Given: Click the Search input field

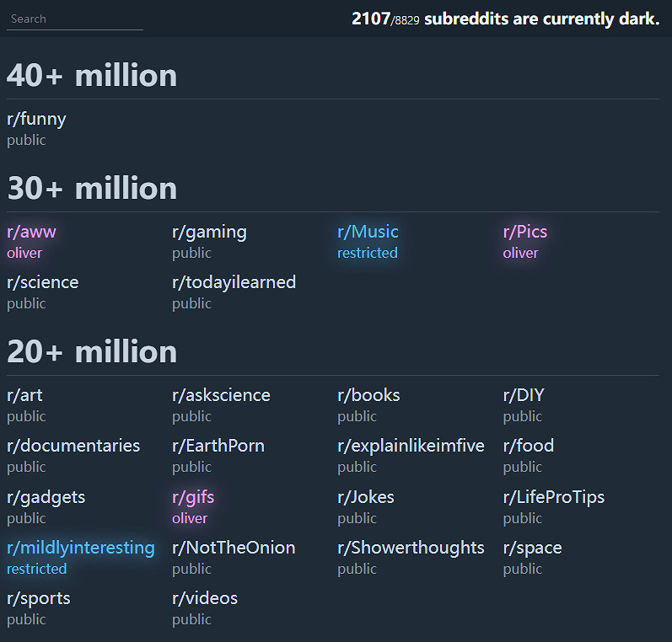Looking at the screenshot, I should click(x=74, y=19).
